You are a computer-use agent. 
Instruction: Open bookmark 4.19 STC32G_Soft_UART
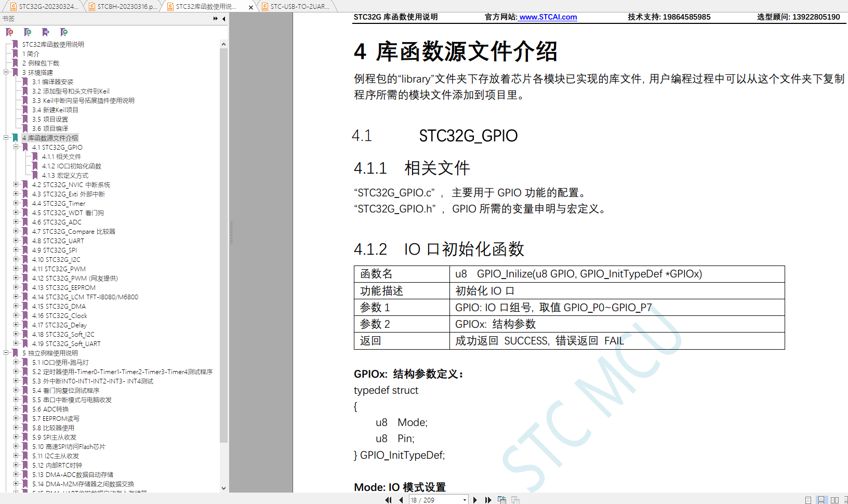(x=67, y=344)
